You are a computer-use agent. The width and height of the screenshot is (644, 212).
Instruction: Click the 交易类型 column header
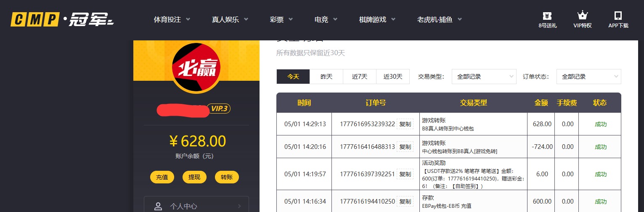coord(473,103)
